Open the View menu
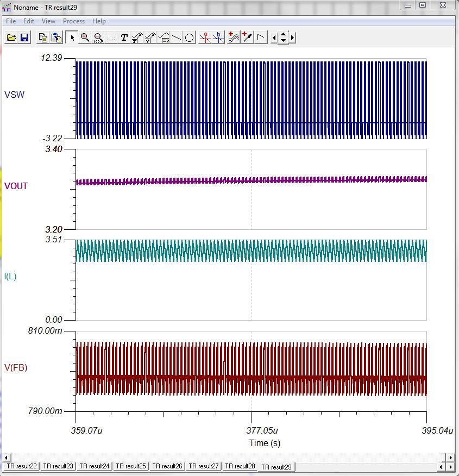This screenshot has width=459, height=476. [48, 21]
